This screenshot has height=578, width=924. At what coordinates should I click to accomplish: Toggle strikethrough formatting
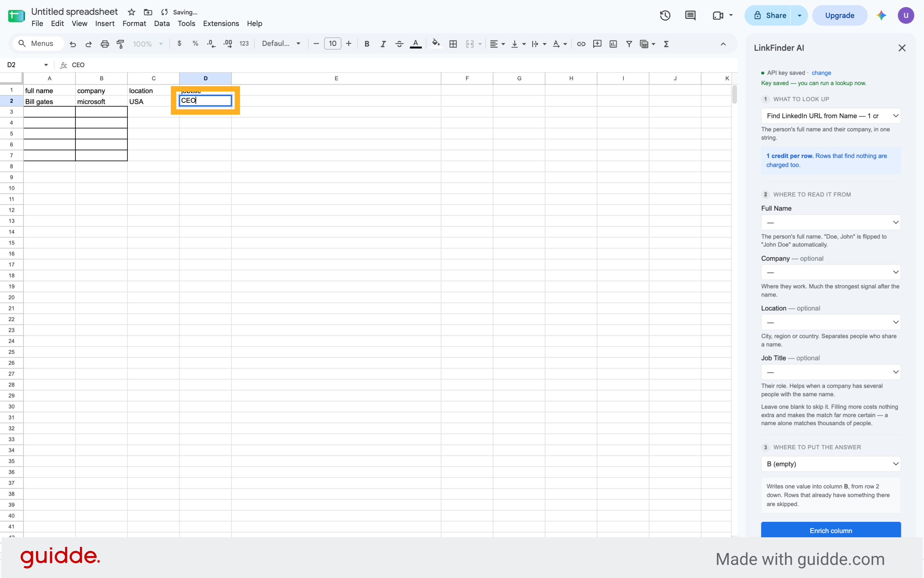coord(399,44)
